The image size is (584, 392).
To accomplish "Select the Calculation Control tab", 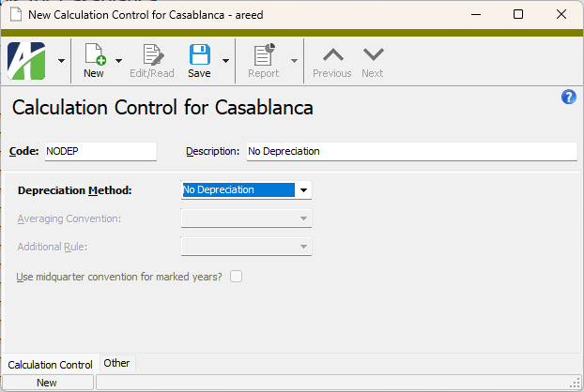I will (x=51, y=365).
